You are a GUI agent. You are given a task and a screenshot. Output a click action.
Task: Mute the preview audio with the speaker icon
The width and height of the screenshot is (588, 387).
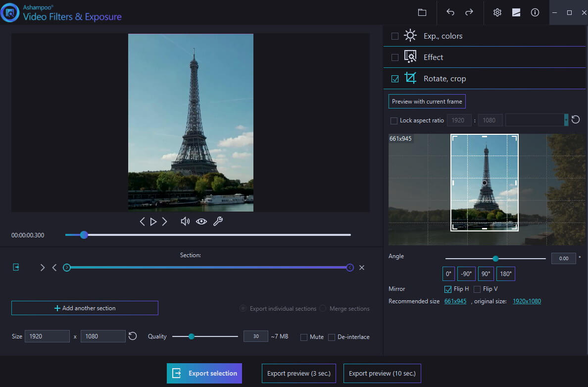pyautogui.click(x=185, y=221)
